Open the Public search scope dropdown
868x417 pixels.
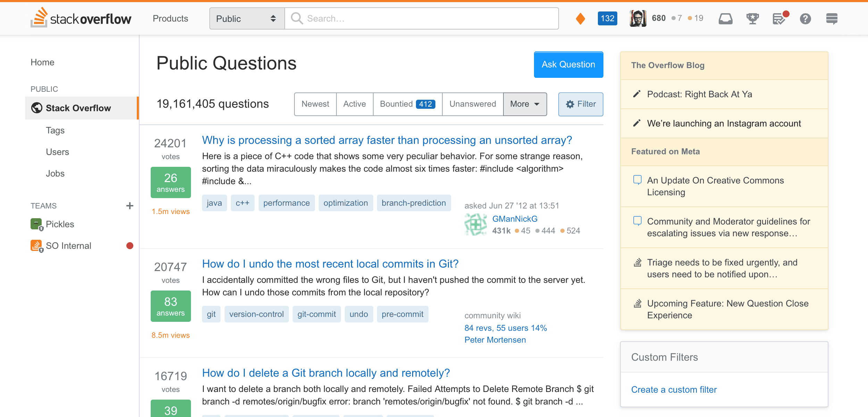tap(247, 18)
